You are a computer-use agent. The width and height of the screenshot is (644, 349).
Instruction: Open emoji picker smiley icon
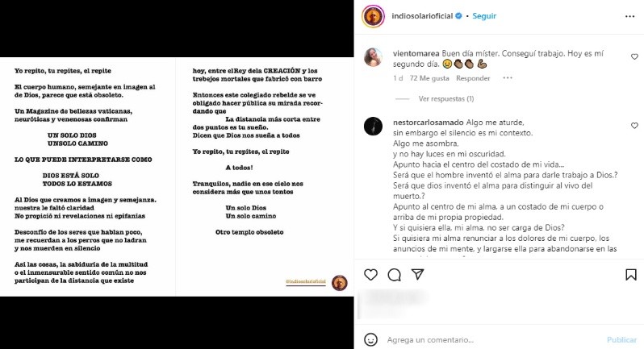tap(371, 339)
